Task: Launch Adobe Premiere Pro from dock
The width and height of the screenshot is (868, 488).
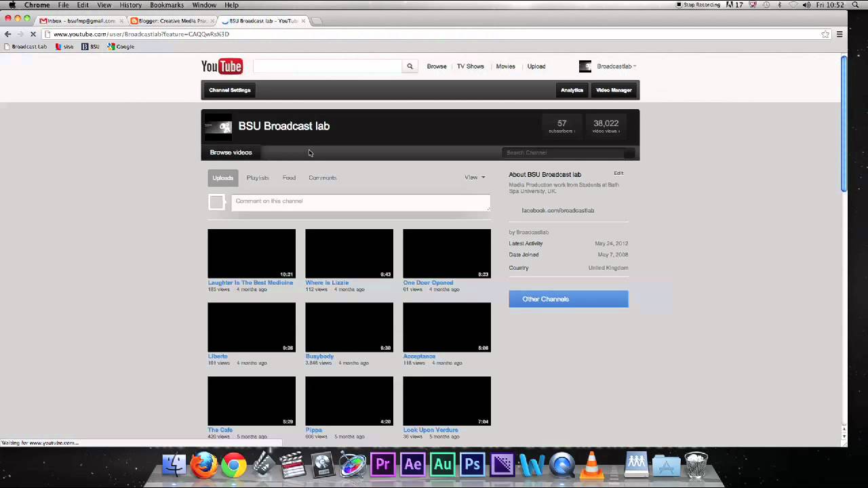Action: click(382, 465)
